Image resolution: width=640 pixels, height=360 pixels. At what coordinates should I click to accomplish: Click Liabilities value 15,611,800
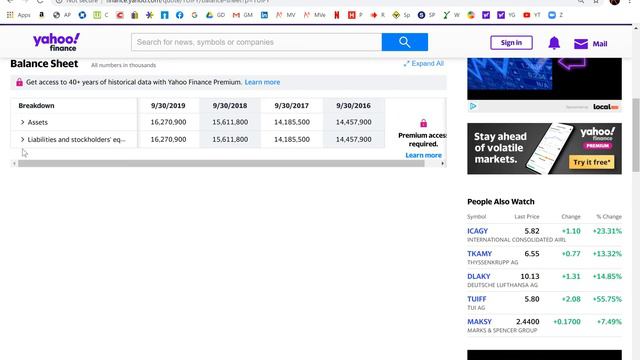coord(230,139)
